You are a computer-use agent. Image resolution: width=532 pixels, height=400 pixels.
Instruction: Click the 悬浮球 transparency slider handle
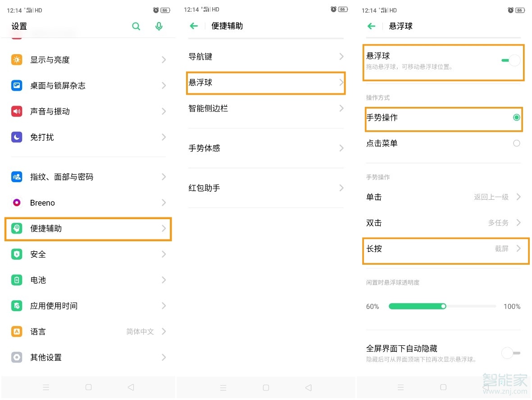coord(443,306)
